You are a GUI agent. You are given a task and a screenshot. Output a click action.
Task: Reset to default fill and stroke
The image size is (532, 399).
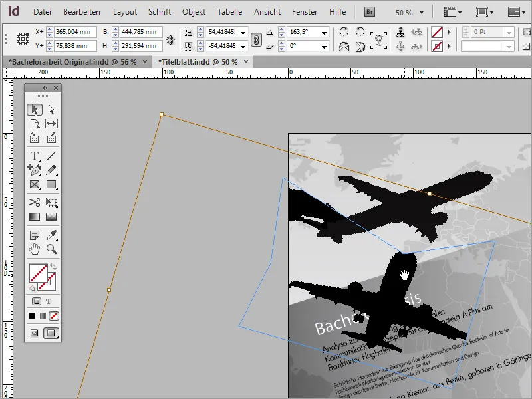click(x=31, y=288)
